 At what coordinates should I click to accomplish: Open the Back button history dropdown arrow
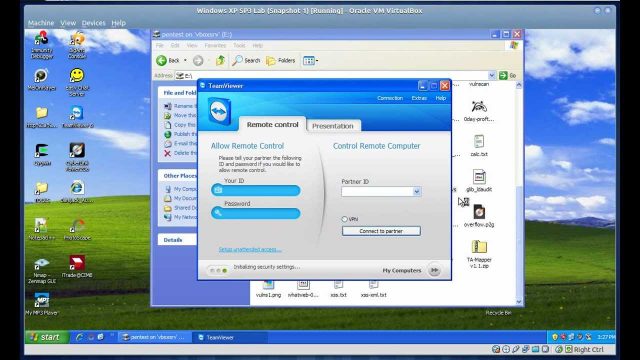(185, 60)
